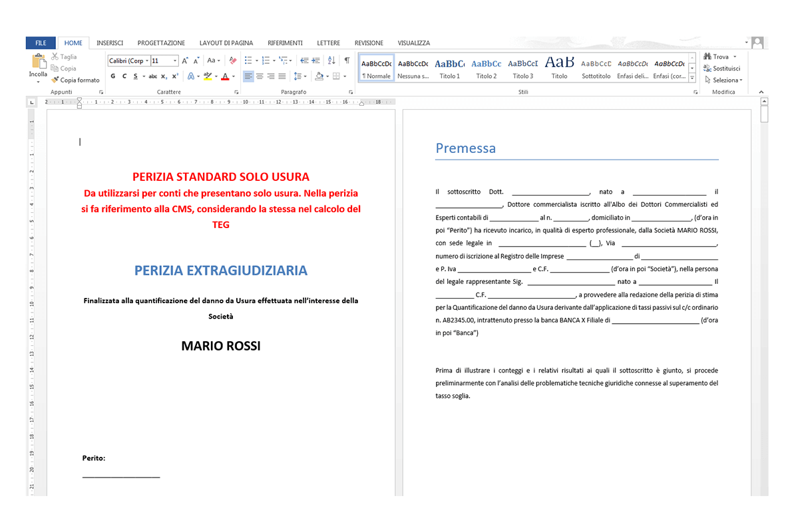Justify text alignment

(x=282, y=76)
